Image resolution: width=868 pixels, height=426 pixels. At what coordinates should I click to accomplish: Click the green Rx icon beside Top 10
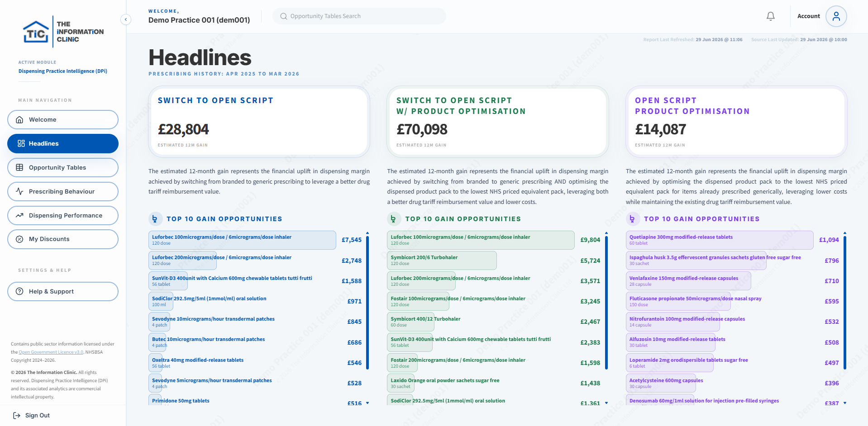[x=394, y=219]
